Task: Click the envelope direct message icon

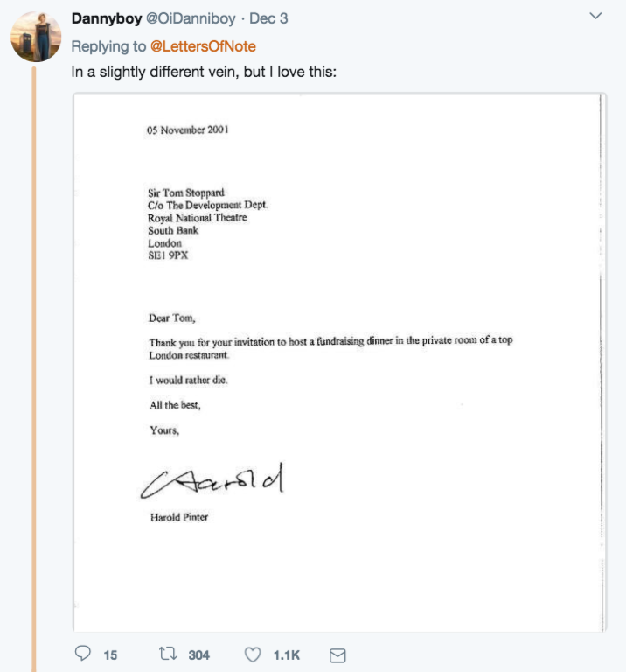Action: [337, 654]
